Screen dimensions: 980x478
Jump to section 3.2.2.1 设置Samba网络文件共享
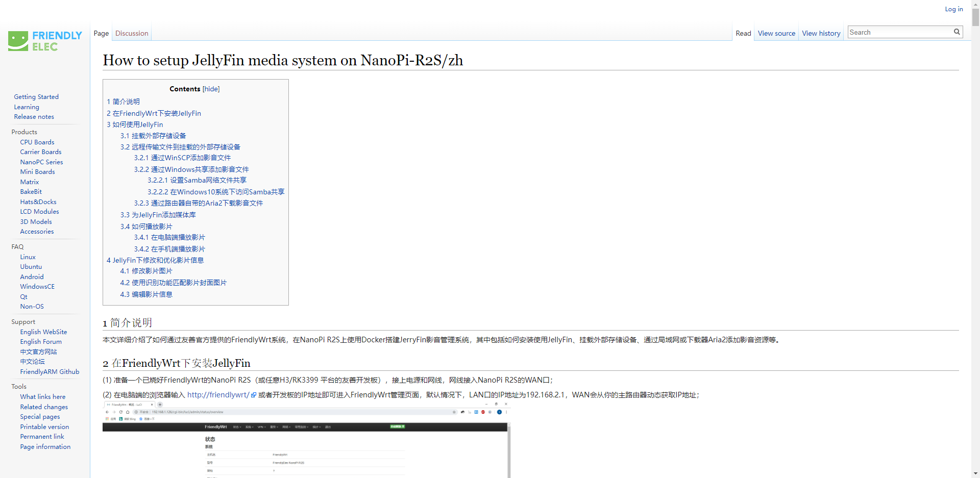click(197, 180)
